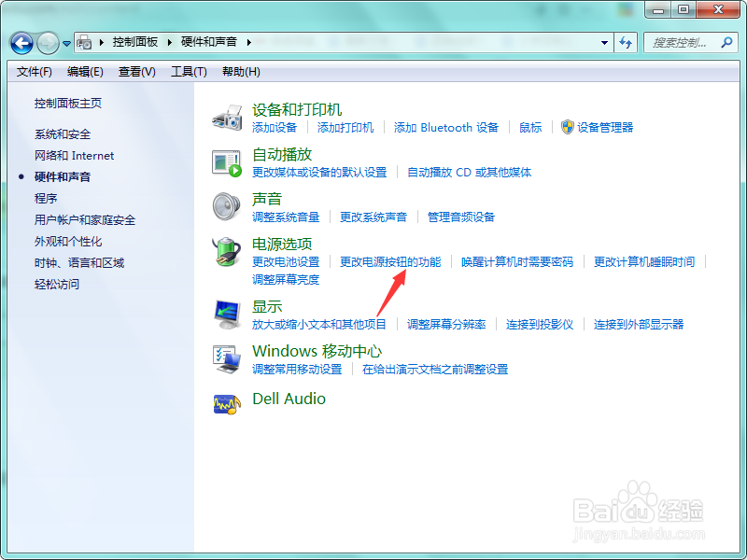Click the speaker sound icon
Viewport: 747px width, 560px height.
pos(227,206)
